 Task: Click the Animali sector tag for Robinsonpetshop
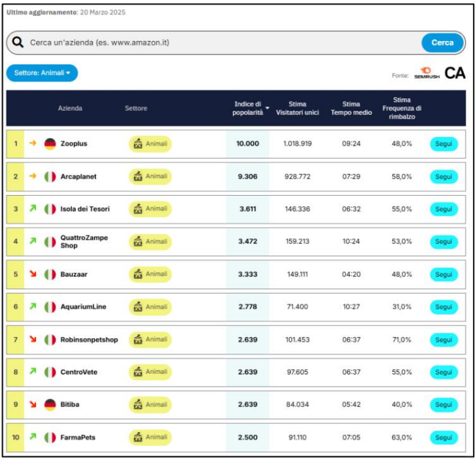150,339
